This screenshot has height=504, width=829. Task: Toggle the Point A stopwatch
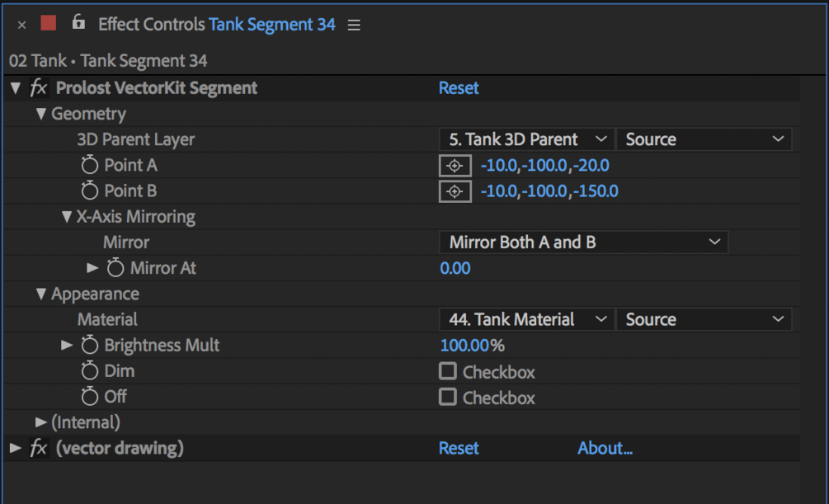[90, 166]
